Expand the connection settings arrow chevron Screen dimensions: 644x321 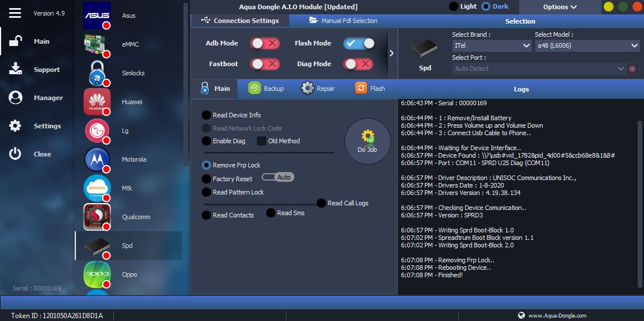[x=392, y=53]
